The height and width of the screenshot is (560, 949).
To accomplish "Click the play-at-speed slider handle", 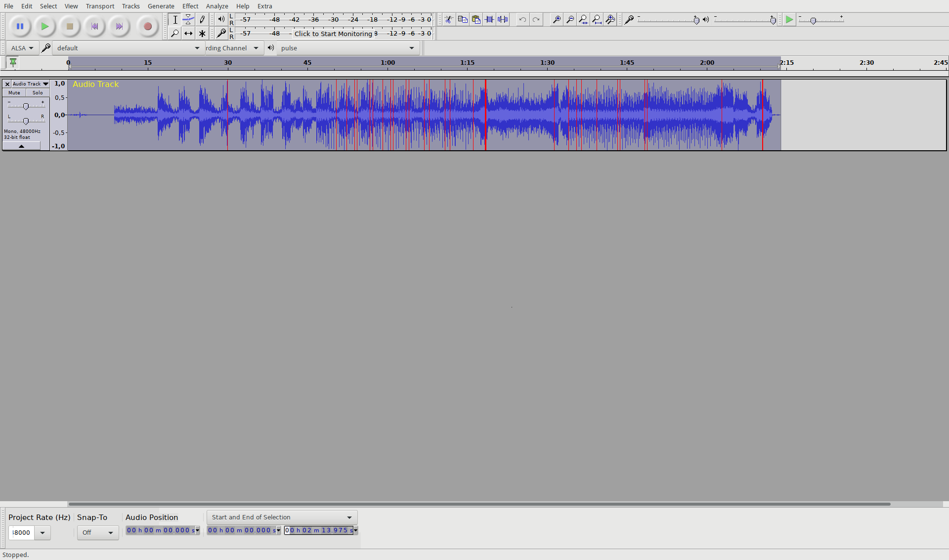I will 813,20.
